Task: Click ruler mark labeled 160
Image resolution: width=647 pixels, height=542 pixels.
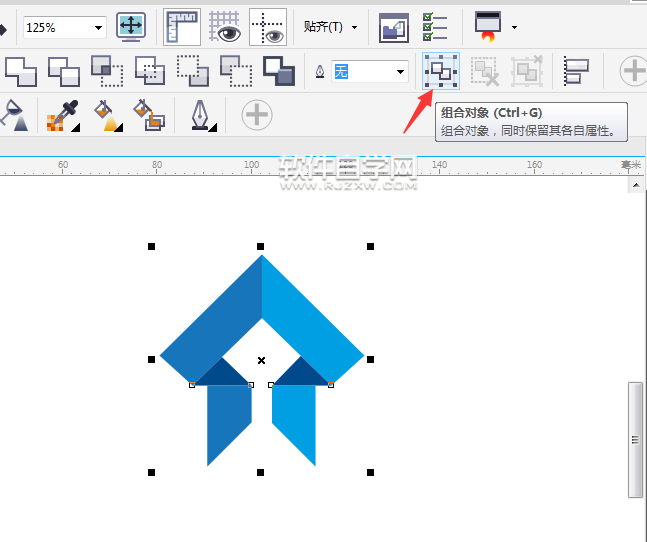Action: pyautogui.click(x=534, y=165)
